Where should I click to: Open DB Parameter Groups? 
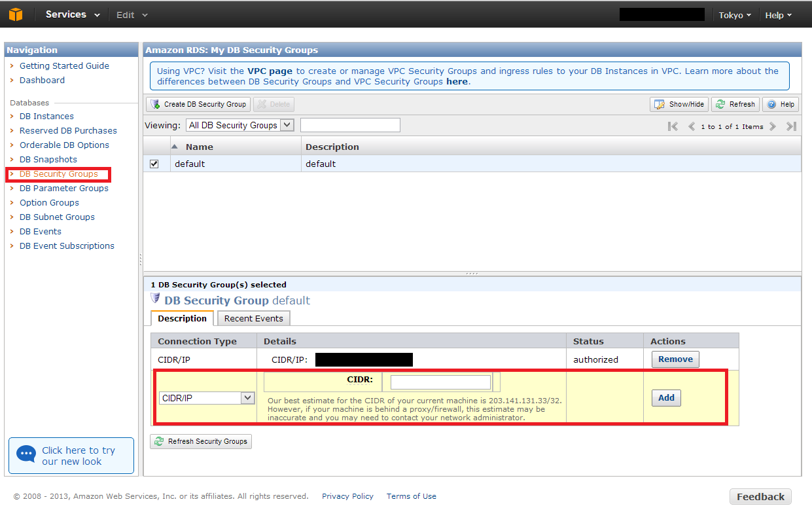[x=64, y=188]
